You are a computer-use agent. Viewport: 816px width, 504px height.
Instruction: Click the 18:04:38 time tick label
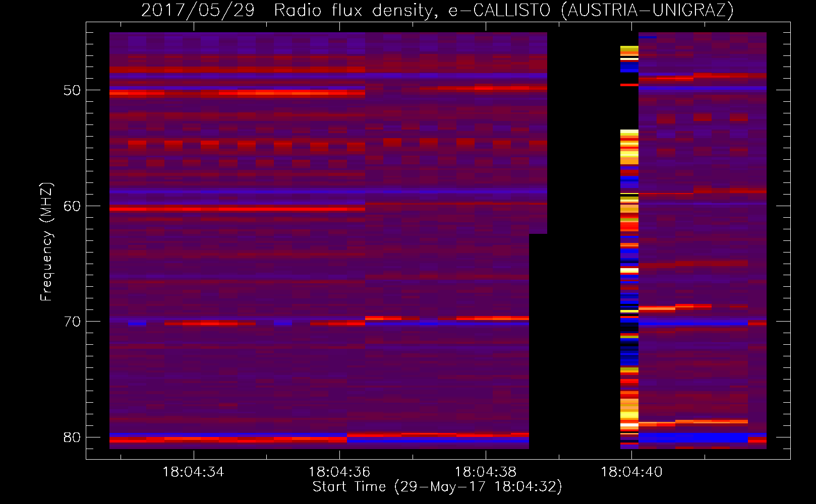(486, 472)
